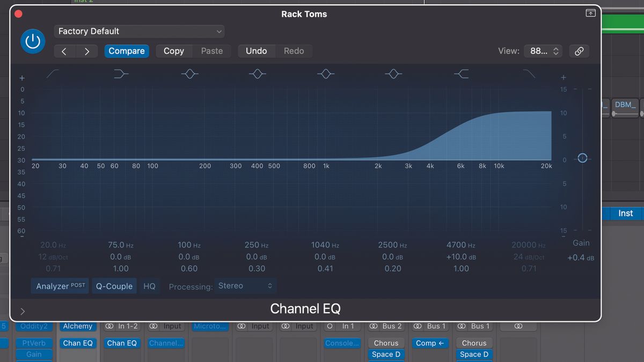Click the Compare button
644x362 pixels.
[127, 51]
